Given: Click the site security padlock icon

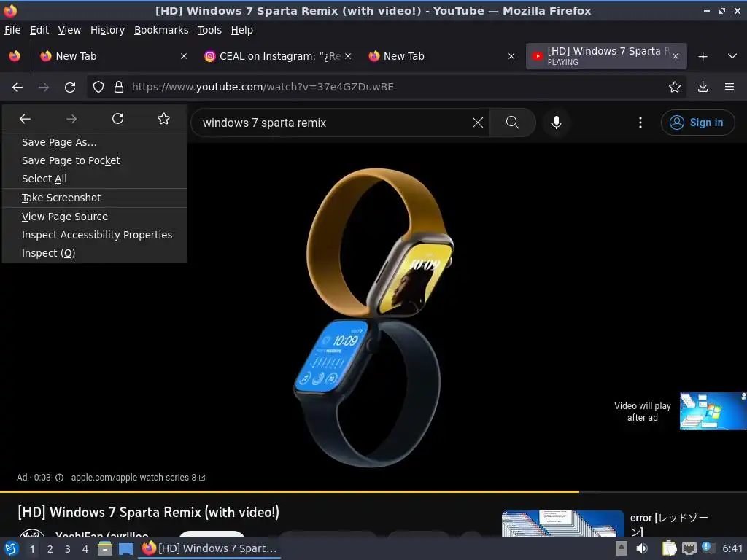Looking at the screenshot, I should [x=119, y=87].
